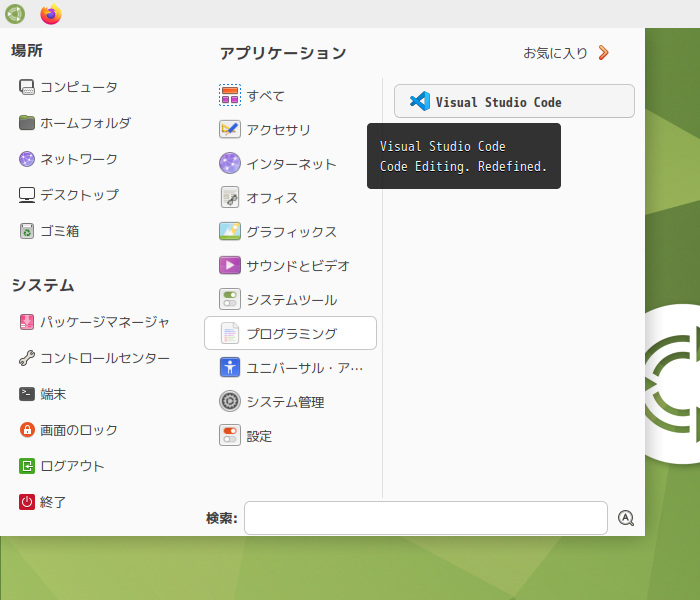Select the システム管理 category

[x=290, y=401]
